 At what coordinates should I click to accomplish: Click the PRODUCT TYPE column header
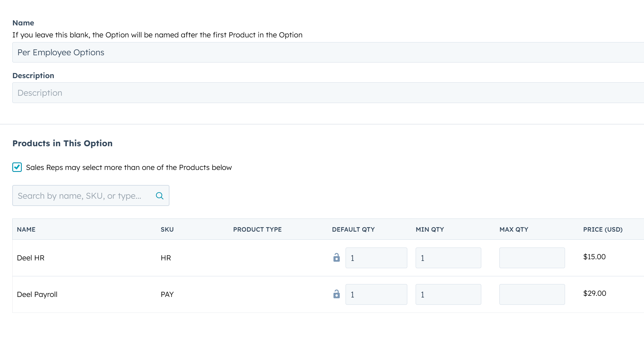[257, 229]
